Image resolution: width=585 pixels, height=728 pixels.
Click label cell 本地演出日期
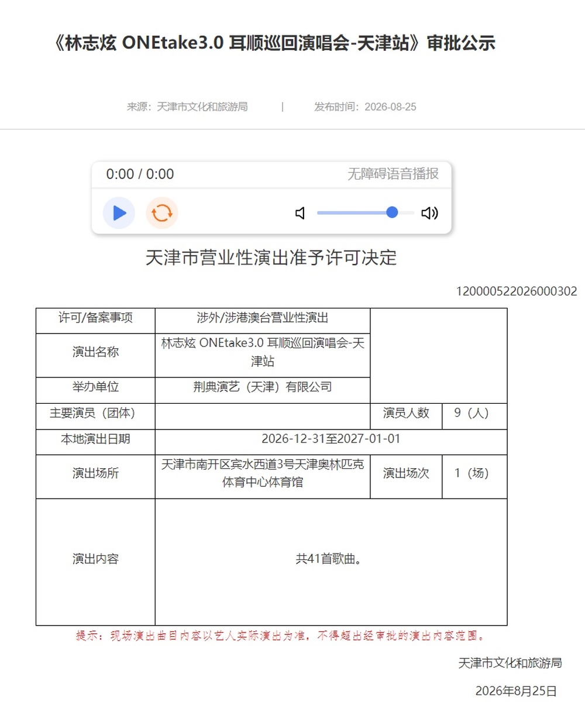tap(95, 442)
